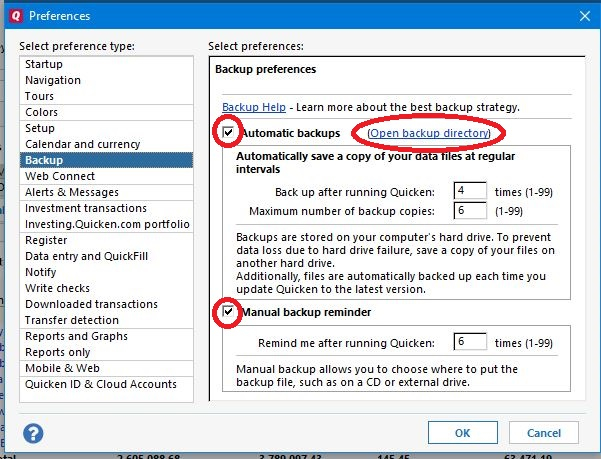Select Investment transactions preference
Image resolution: width=601 pixels, height=459 pixels.
107,208
